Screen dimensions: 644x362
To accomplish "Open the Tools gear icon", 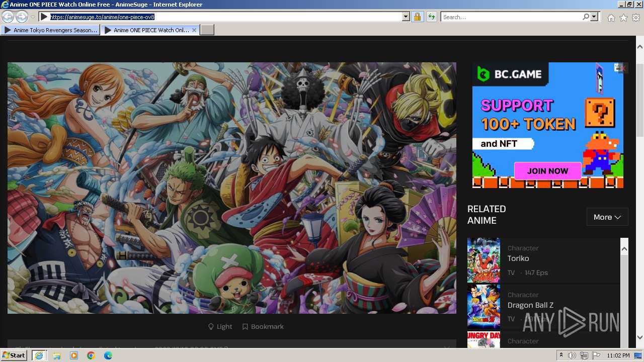I will [636, 18].
